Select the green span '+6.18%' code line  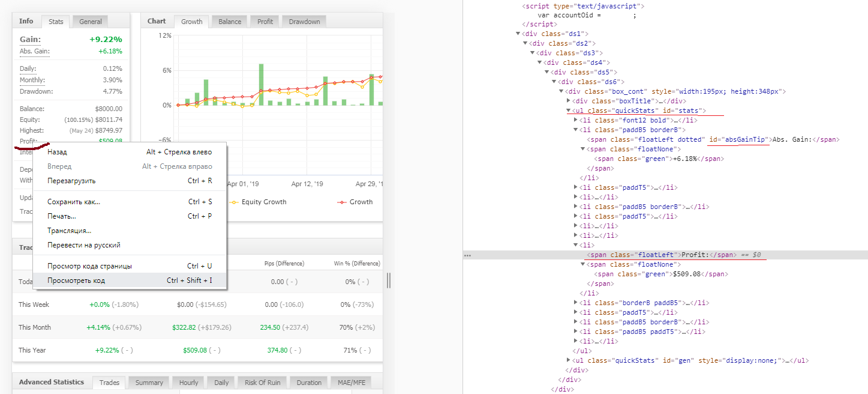pos(659,159)
